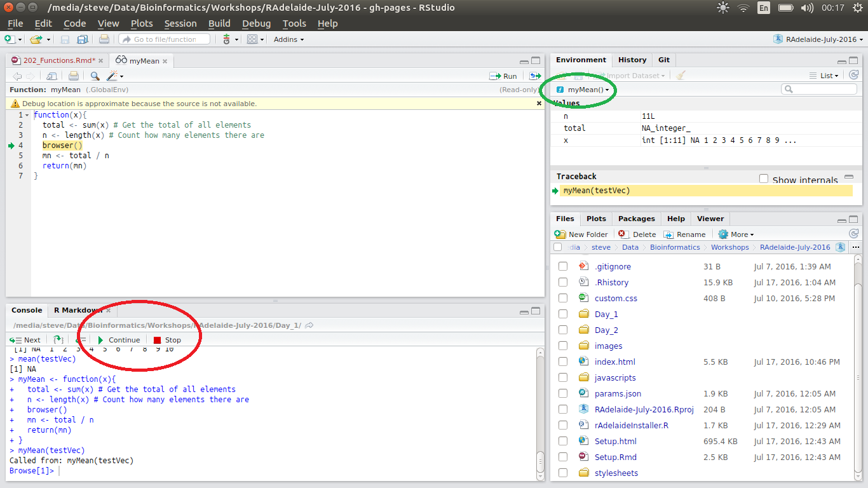Click the Continue debug button

click(x=118, y=340)
